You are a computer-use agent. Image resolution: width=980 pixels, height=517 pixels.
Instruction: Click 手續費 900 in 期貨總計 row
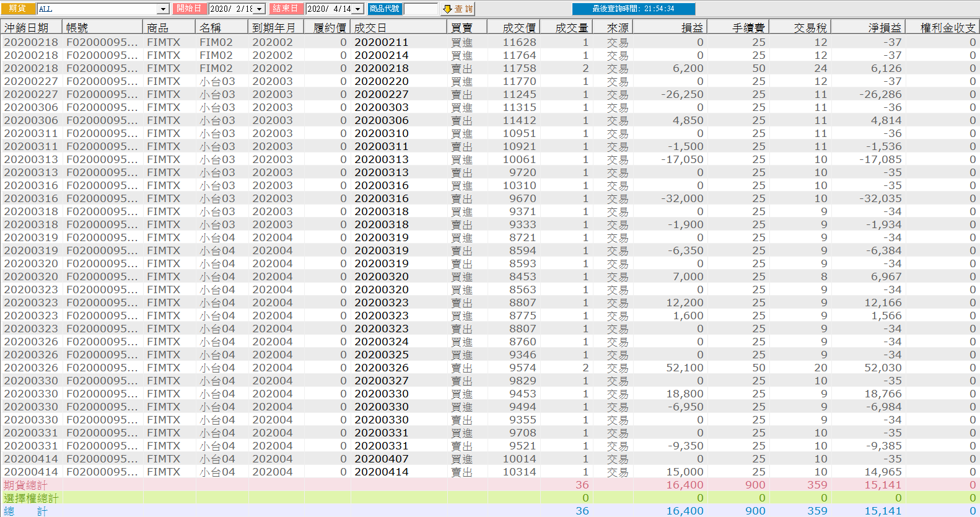(756, 485)
